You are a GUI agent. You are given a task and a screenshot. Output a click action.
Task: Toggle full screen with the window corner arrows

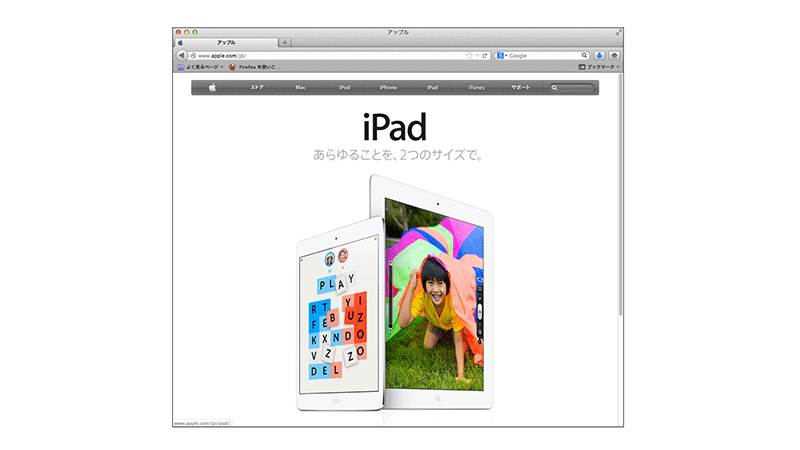(x=618, y=32)
